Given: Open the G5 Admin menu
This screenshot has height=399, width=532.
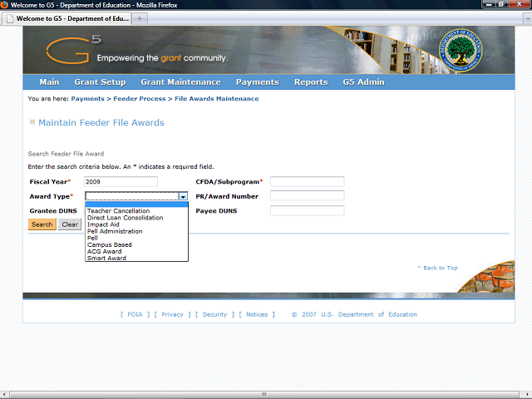Looking at the screenshot, I should click(363, 82).
